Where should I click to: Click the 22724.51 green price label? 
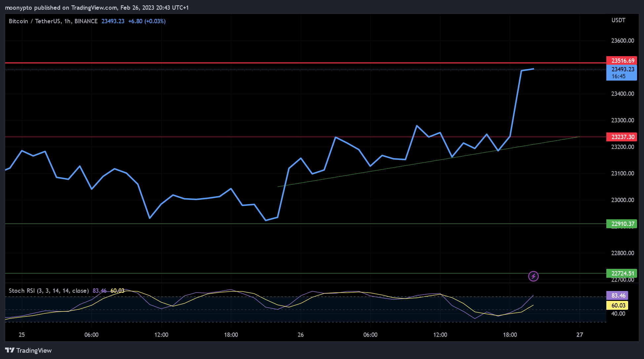tap(622, 273)
